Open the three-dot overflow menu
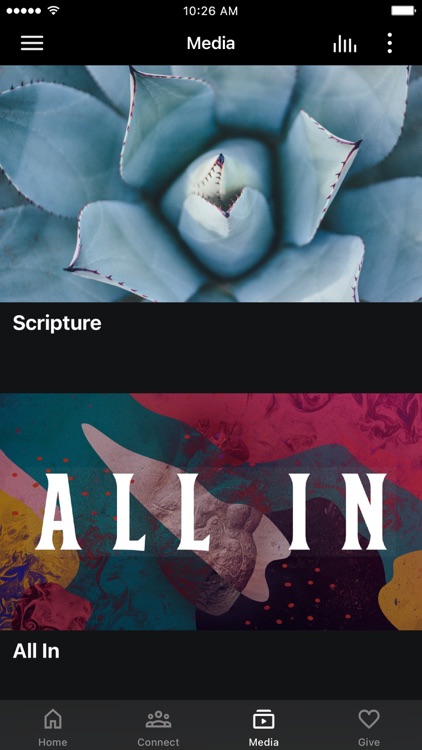 click(x=389, y=43)
